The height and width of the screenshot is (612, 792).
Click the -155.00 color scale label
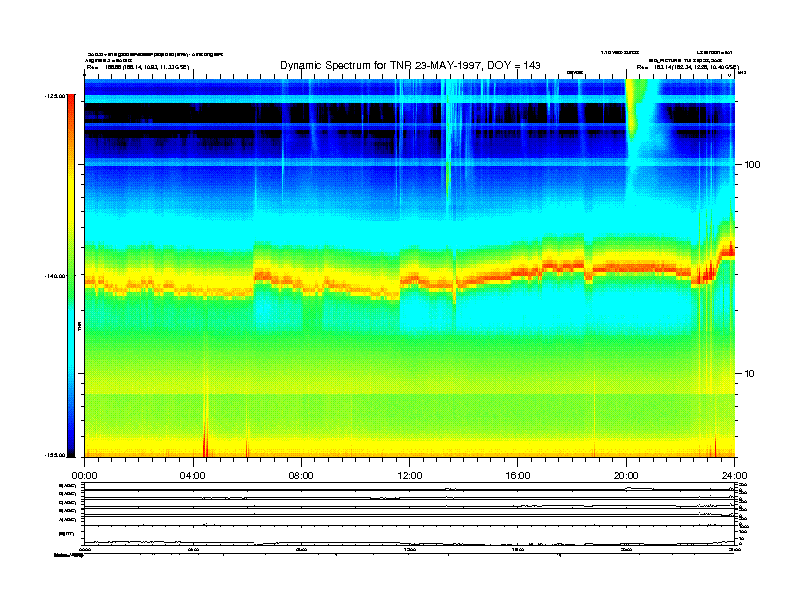[55, 455]
